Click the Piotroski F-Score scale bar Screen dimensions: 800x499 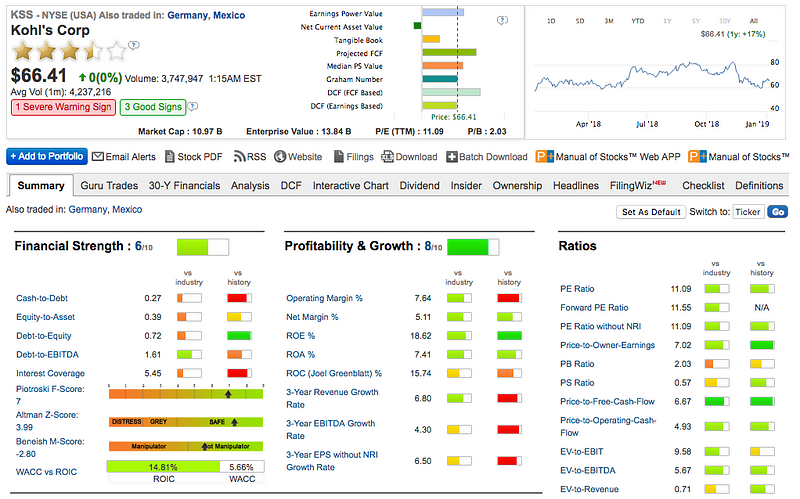pos(186,393)
